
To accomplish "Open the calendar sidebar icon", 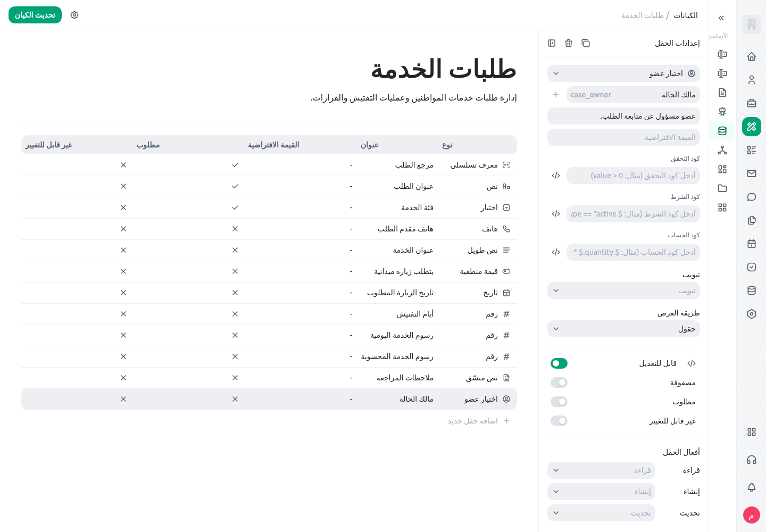I will [x=752, y=244].
